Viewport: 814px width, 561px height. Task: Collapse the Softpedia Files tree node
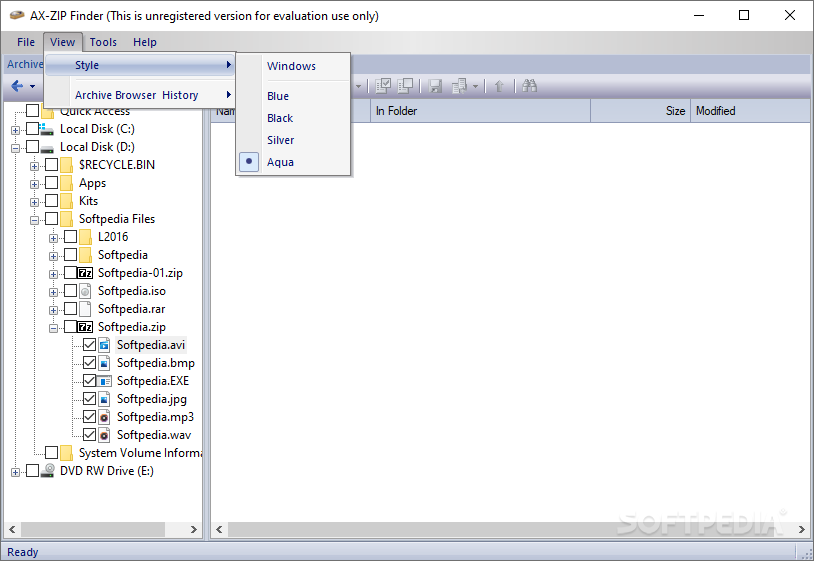point(34,221)
